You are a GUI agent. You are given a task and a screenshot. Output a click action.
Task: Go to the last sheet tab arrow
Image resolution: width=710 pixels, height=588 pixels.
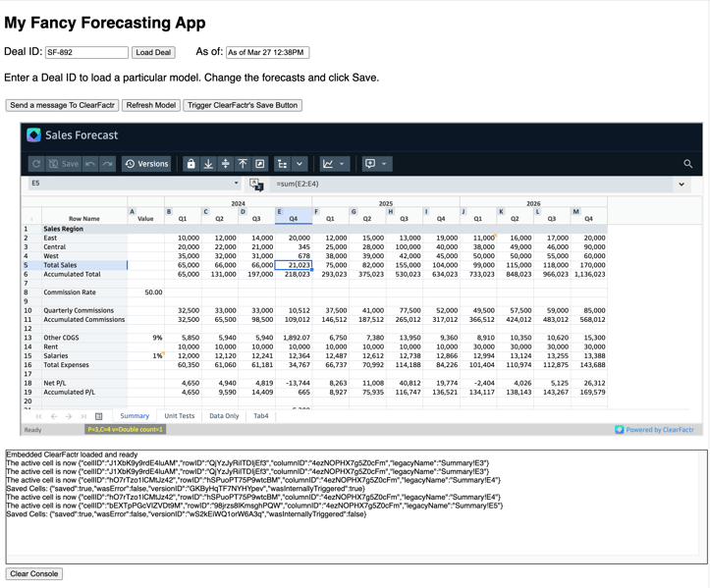(x=83, y=416)
